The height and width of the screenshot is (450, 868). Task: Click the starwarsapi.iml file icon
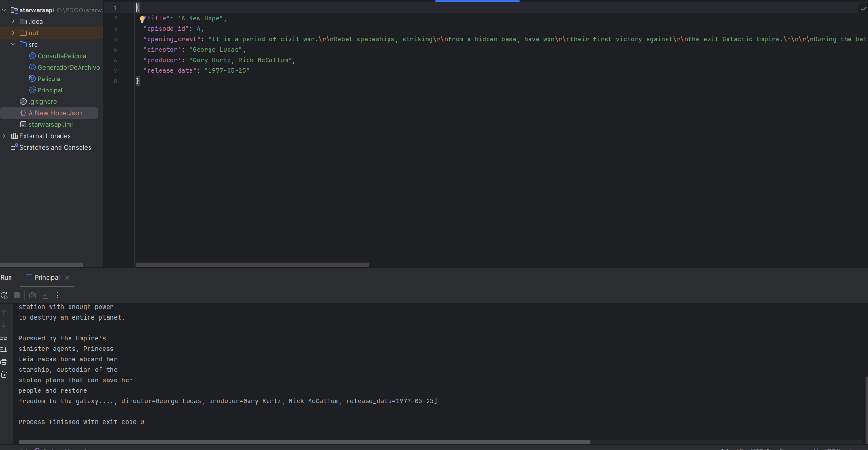pos(23,124)
